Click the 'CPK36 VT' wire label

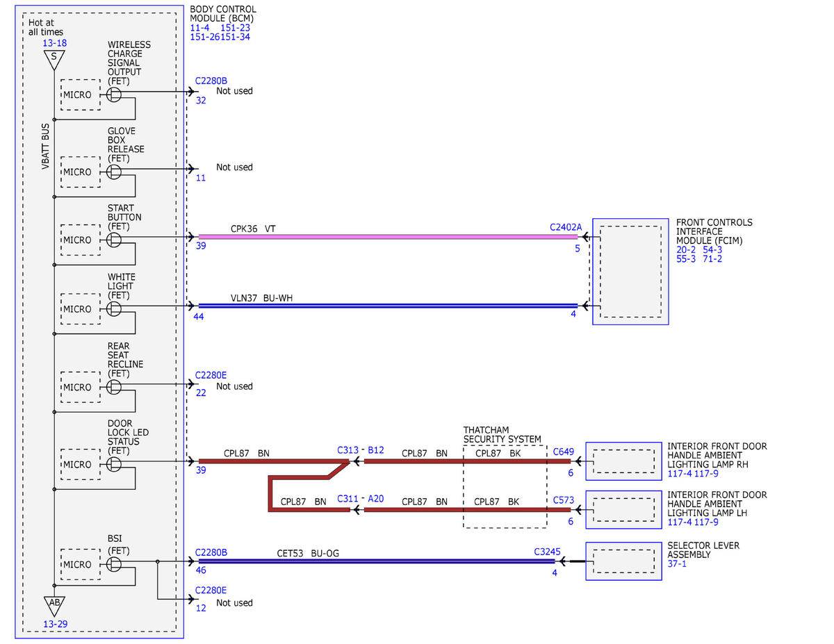pos(254,228)
